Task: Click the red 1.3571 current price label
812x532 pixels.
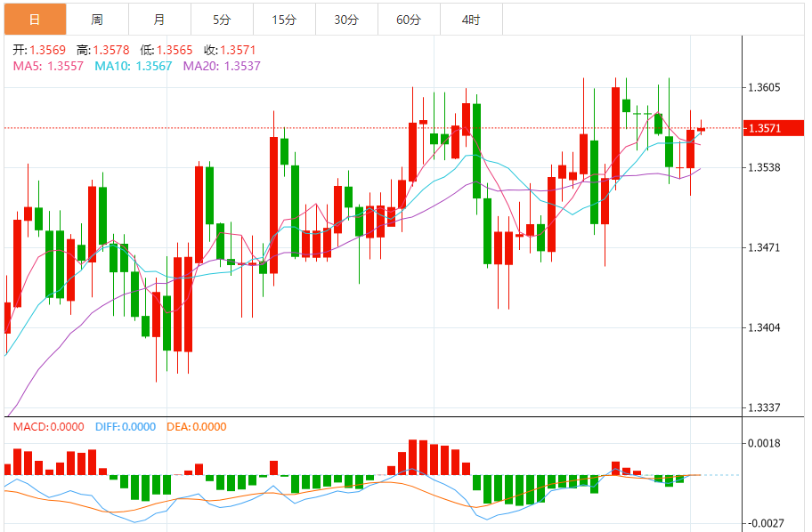Action: click(x=773, y=128)
